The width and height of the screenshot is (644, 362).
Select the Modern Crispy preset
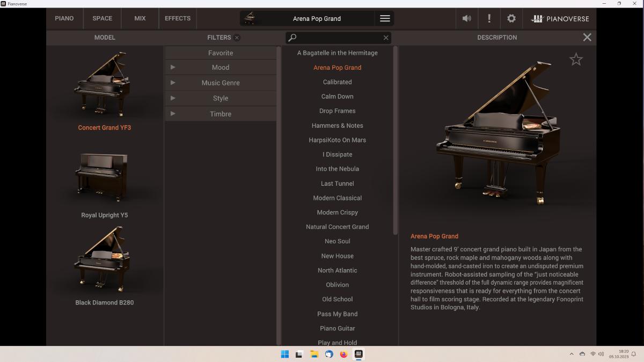(x=338, y=213)
